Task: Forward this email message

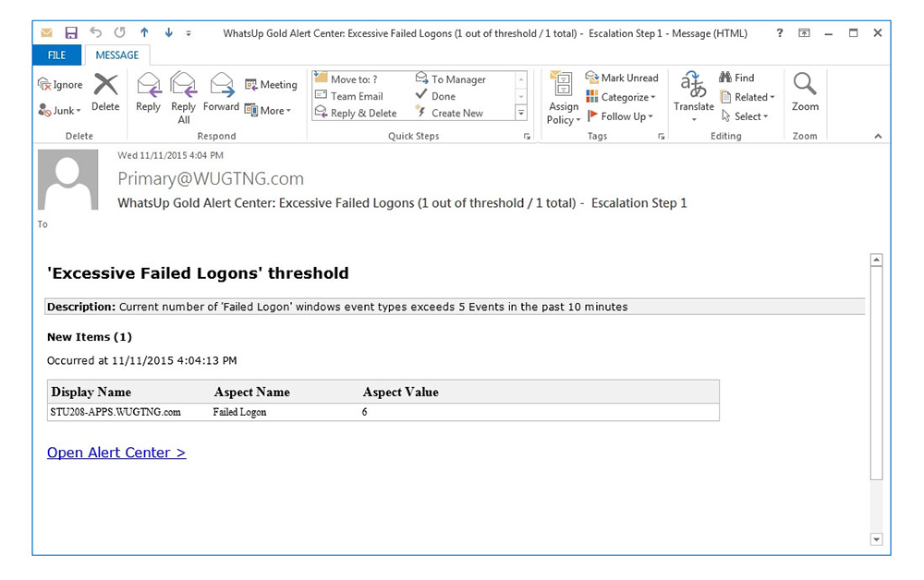Action: [221, 92]
